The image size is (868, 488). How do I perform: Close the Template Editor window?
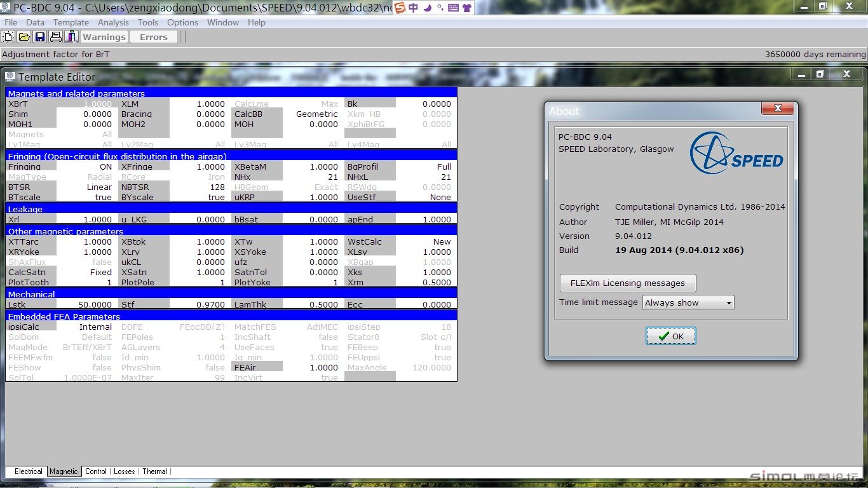[846, 74]
